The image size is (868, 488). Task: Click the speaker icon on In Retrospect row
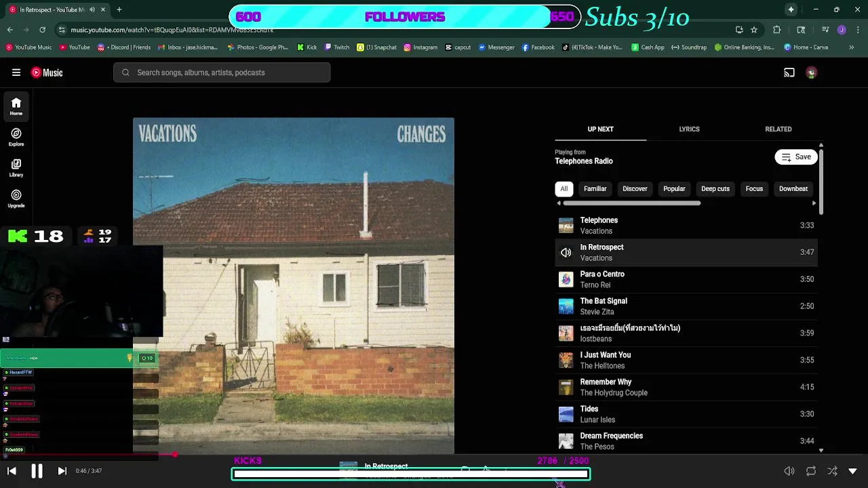click(566, 252)
